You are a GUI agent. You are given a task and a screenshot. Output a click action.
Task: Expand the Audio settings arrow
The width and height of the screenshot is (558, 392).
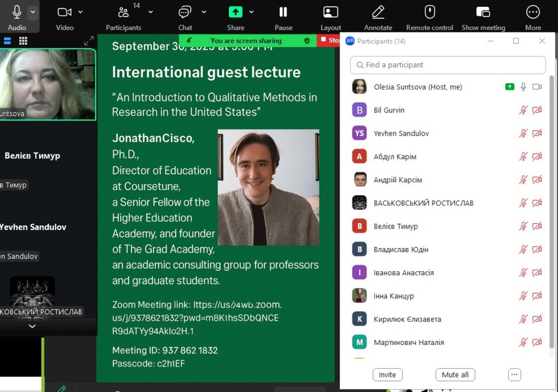click(33, 12)
